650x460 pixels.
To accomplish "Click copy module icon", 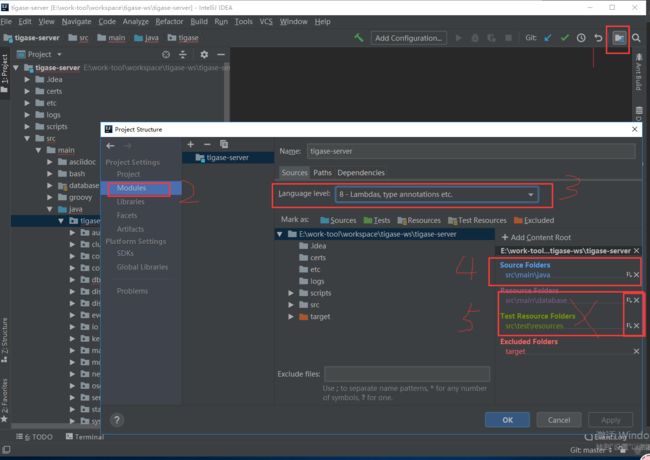I will point(224,144).
